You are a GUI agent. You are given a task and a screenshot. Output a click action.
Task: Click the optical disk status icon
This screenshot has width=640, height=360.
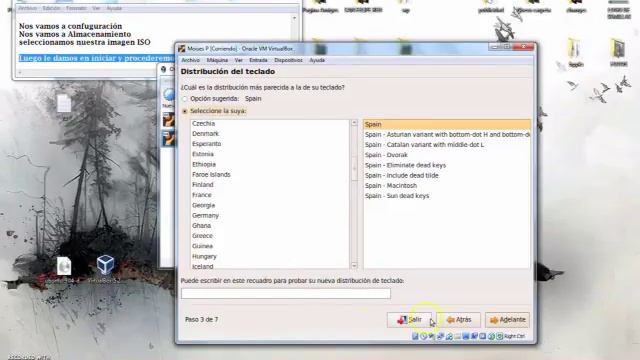[x=424, y=336]
